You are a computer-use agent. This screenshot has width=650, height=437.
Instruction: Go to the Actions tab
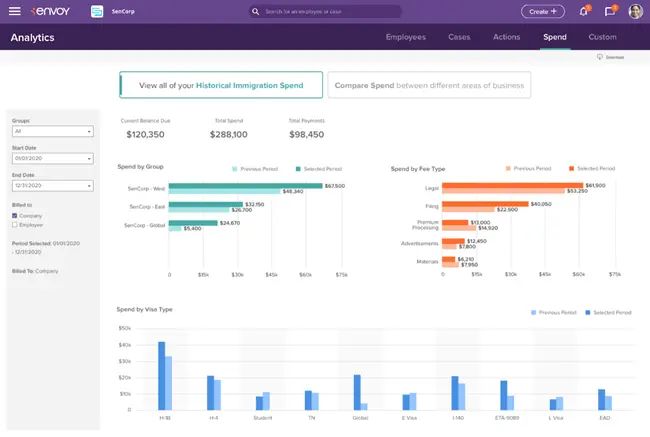click(506, 37)
